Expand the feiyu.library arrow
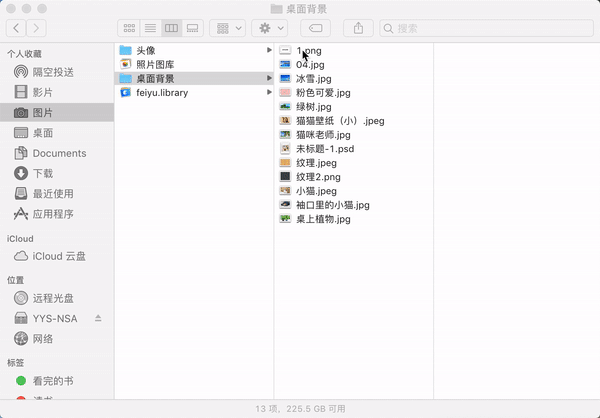600x418 pixels. 269,92
